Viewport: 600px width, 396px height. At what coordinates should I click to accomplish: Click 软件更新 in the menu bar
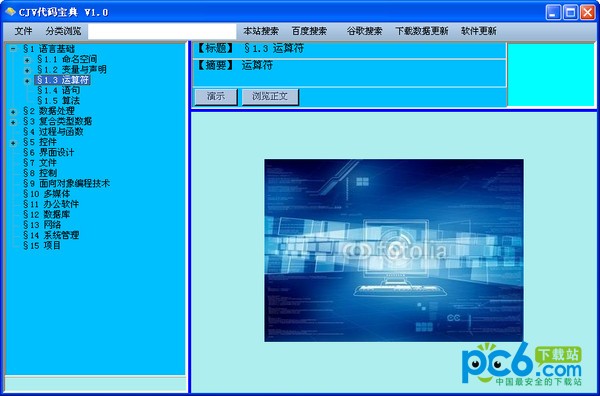click(478, 31)
